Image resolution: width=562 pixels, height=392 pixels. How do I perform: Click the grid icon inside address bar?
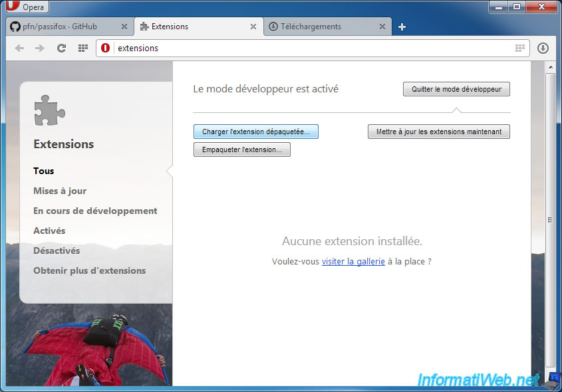click(520, 48)
